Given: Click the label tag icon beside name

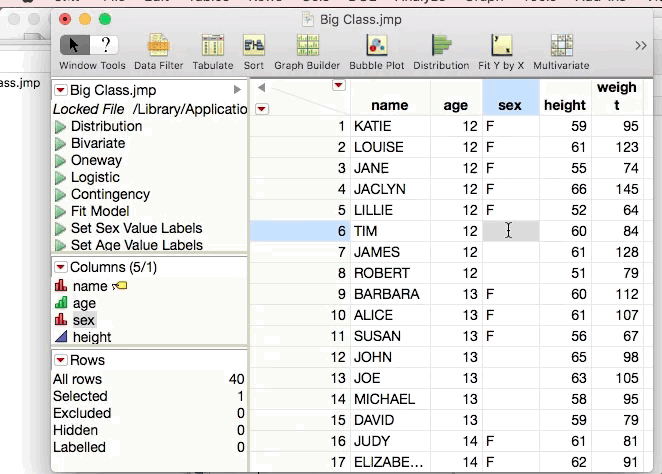Looking at the screenshot, I should point(119,286).
